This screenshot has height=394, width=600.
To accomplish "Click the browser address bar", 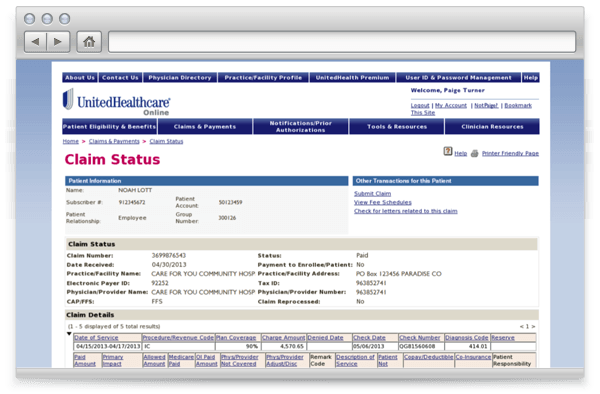I will (x=342, y=42).
